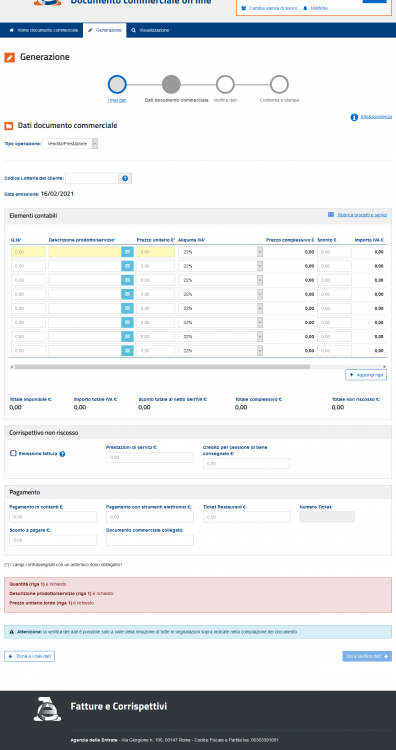Viewport: 396px width, 750px height.
Task: Click 'Torna a I miei dati' button
Action: (30, 656)
